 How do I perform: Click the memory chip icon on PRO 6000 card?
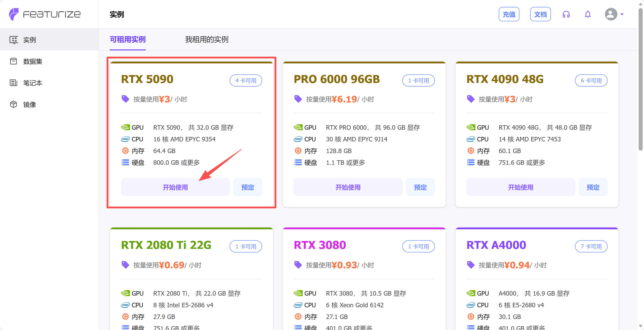[x=298, y=151]
